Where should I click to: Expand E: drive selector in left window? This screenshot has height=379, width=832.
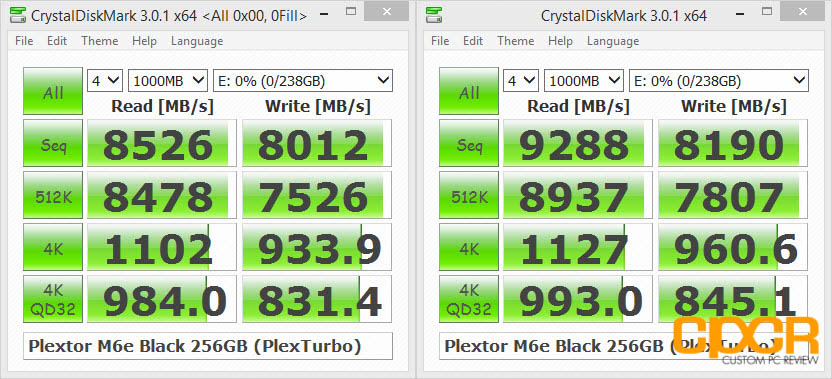tap(303, 81)
